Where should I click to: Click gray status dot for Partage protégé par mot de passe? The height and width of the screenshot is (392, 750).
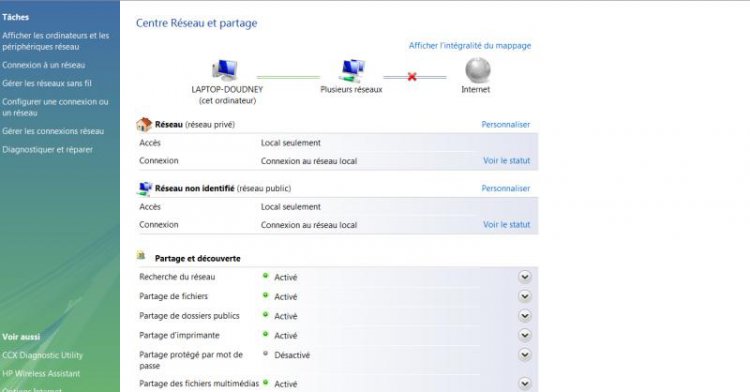point(265,354)
